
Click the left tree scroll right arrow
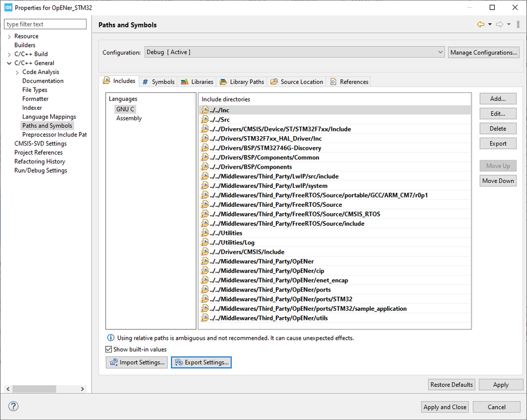click(82, 389)
